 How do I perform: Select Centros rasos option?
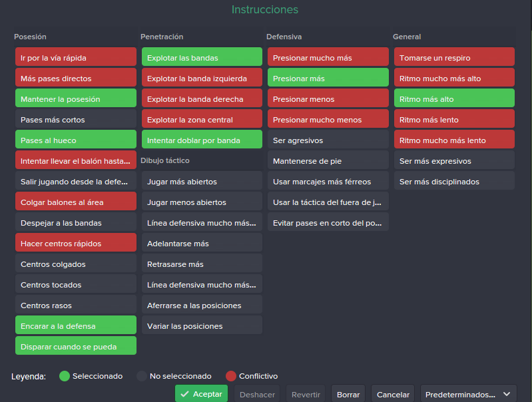[76, 305]
